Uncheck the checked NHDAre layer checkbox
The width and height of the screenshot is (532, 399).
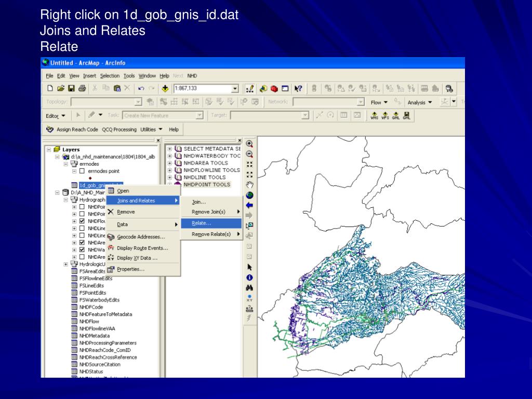[x=82, y=242]
